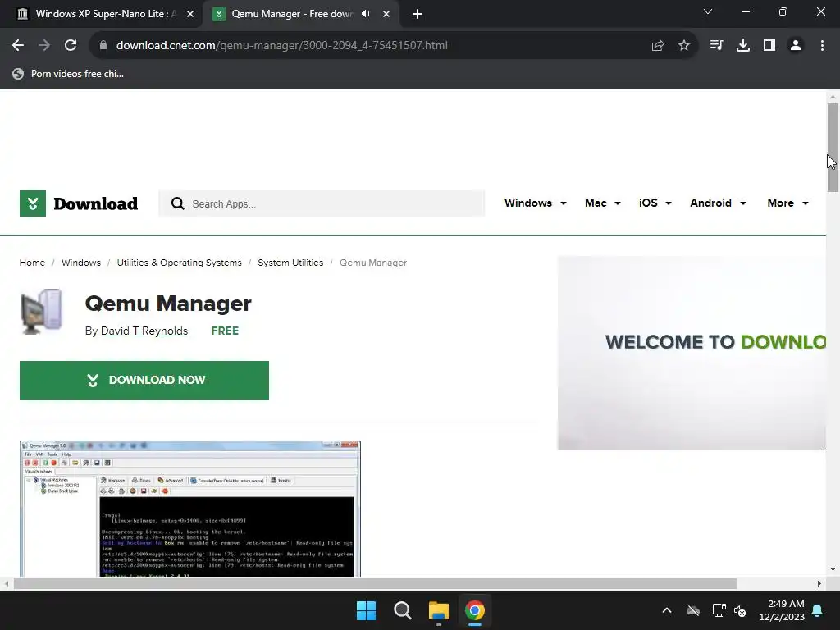Viewport: 840px width, 630px height.
Task: Open Chrome downloads icon
Action: [x=743, y=46]
